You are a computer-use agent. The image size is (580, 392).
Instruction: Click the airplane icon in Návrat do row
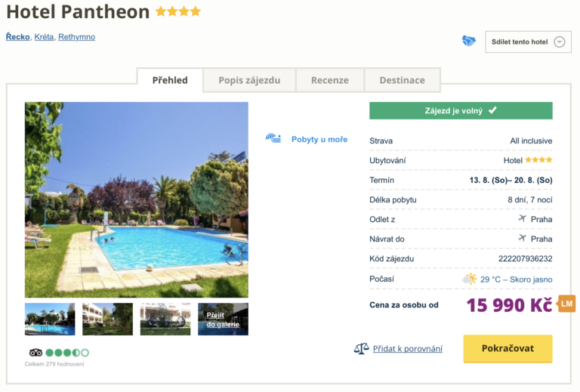pyautogui.click(x=522, y=238)
